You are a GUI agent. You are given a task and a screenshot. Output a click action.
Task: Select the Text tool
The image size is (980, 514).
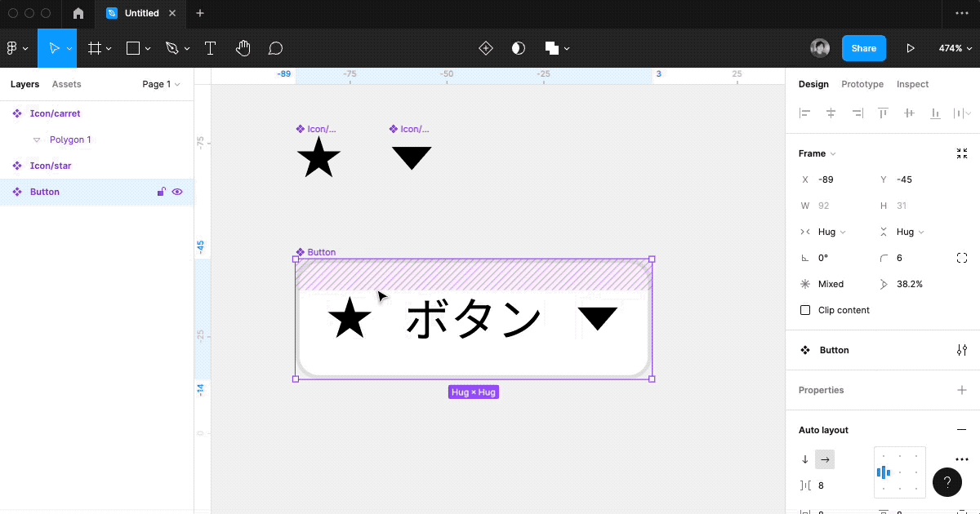tap(210, 47)
